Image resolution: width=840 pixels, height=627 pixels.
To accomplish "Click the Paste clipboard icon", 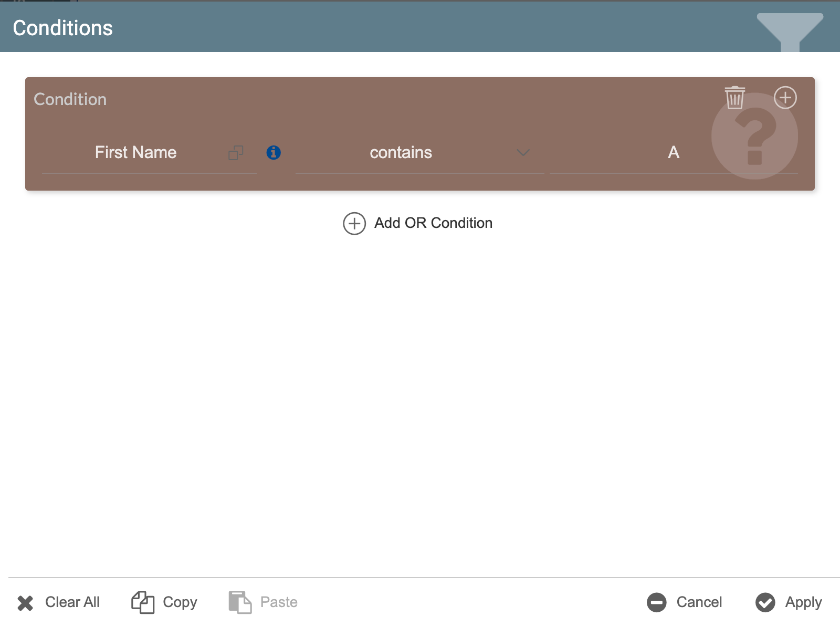I will coord(240,602).
